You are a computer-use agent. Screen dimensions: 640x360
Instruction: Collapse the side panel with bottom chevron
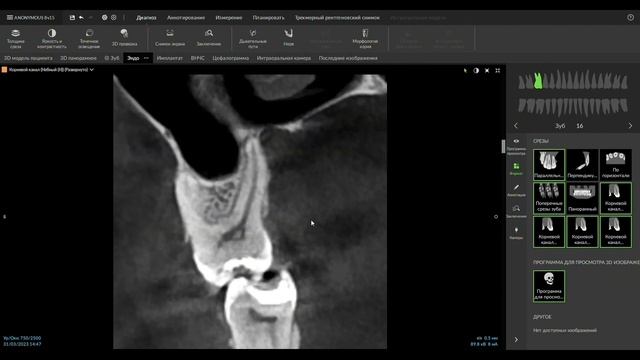pyautogui.click(x=516, y=339)
